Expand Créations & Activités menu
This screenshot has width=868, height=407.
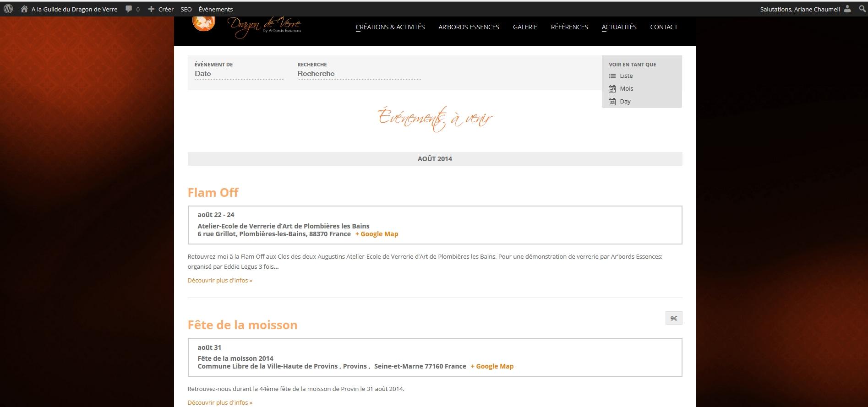point(390,27)
